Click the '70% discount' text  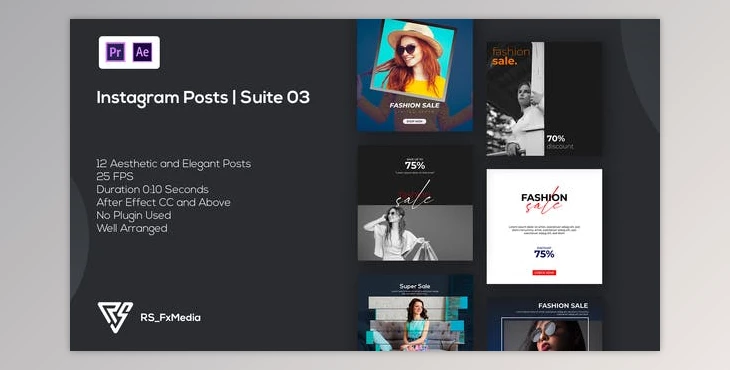559,142
